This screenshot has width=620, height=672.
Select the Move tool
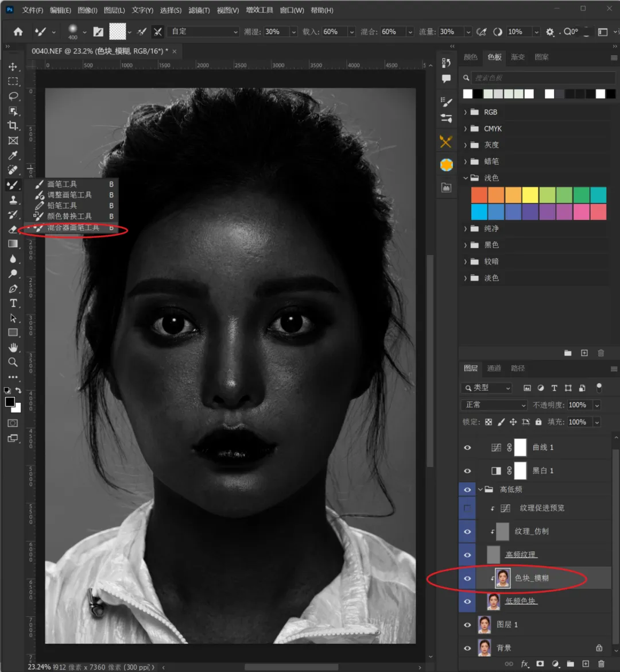pyautogui.click(x=13, y=67)
